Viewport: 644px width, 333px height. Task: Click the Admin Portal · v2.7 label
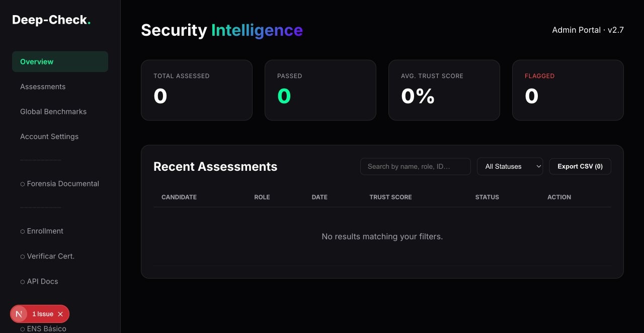tap(588, 30)
